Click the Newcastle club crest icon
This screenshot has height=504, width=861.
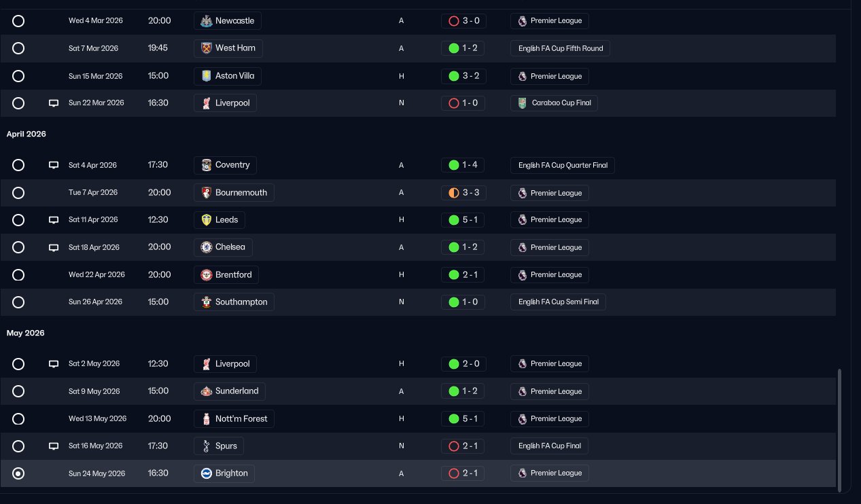click(205, 21)
